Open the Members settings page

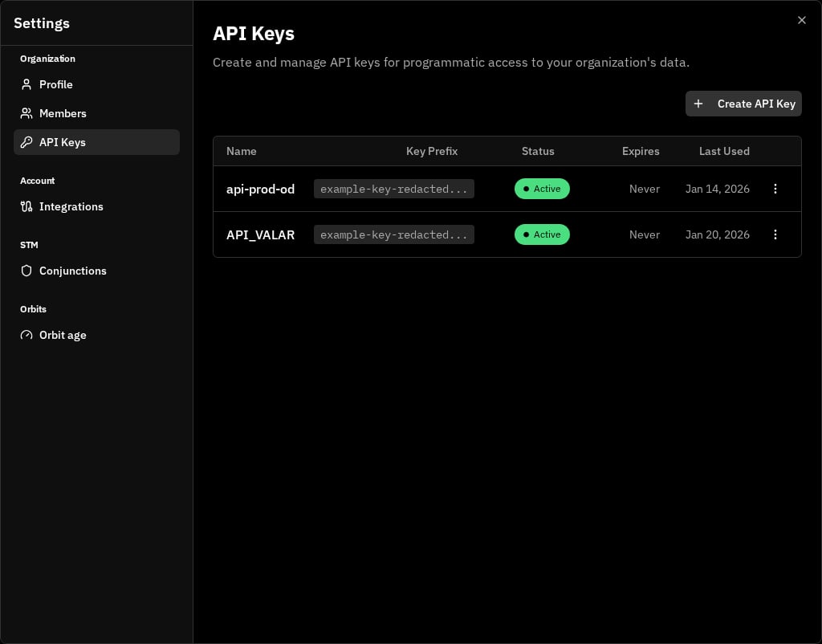tap(96, 113)
